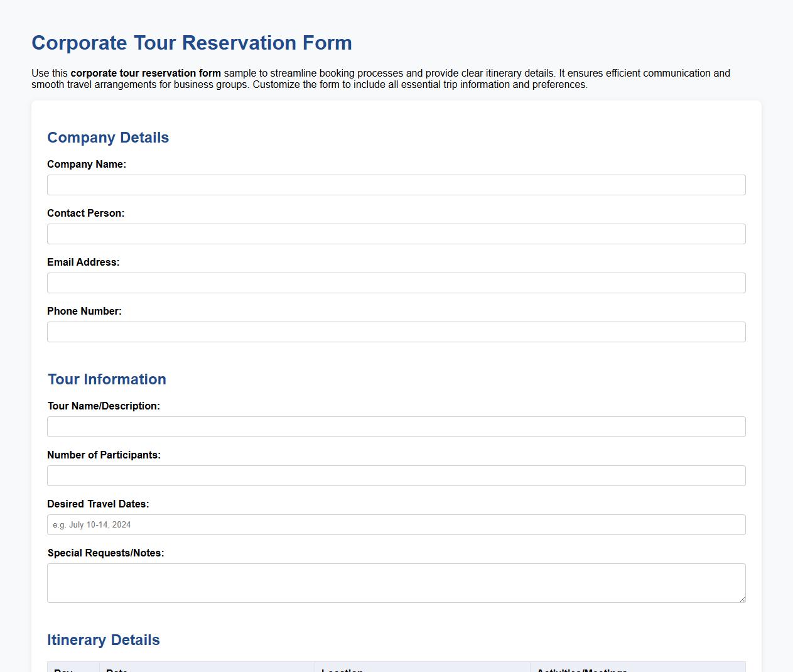This screenshot has height=672, width=793.
Task: Click inside the Special Requests/Notes text area
Action: tap(396, 581)
